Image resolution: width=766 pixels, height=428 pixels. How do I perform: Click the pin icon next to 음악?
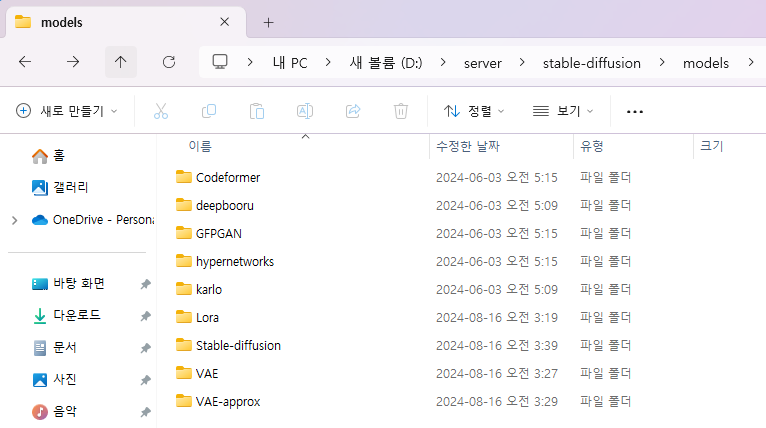(x=146, y=412)
